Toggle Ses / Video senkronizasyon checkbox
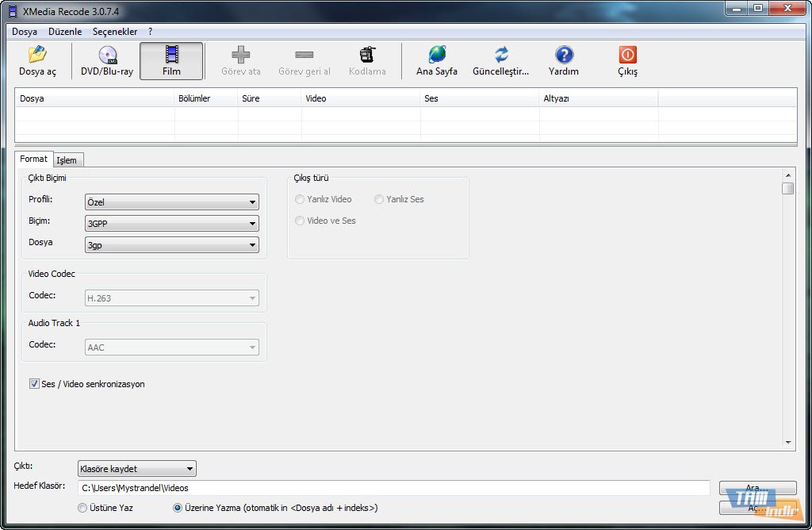812x530 pixels. tap(35, 384)
